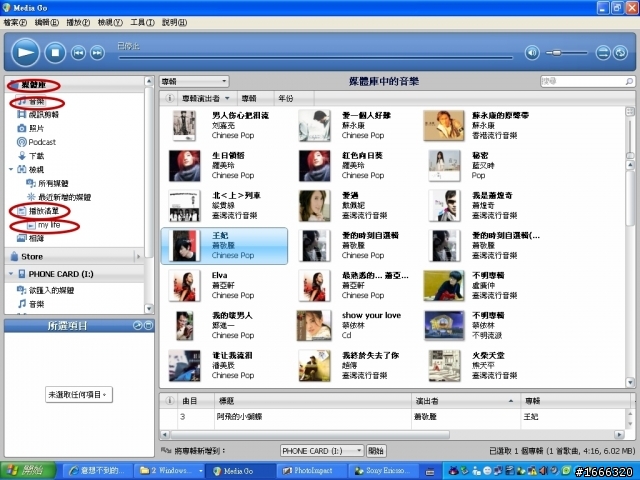Click the info icon in album grid header

pos(169,98)
